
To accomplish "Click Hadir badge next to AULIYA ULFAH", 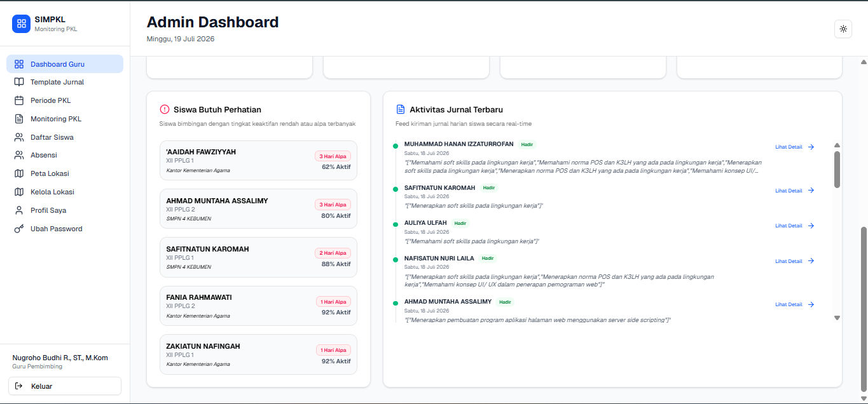I will click(x=460, y=223).
